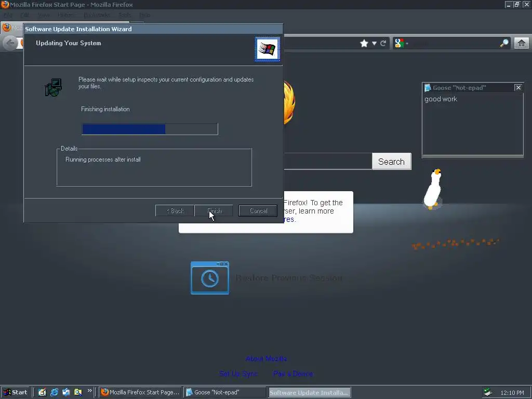
Task: Open the View menu in Firefox
Action: [44, 15]
